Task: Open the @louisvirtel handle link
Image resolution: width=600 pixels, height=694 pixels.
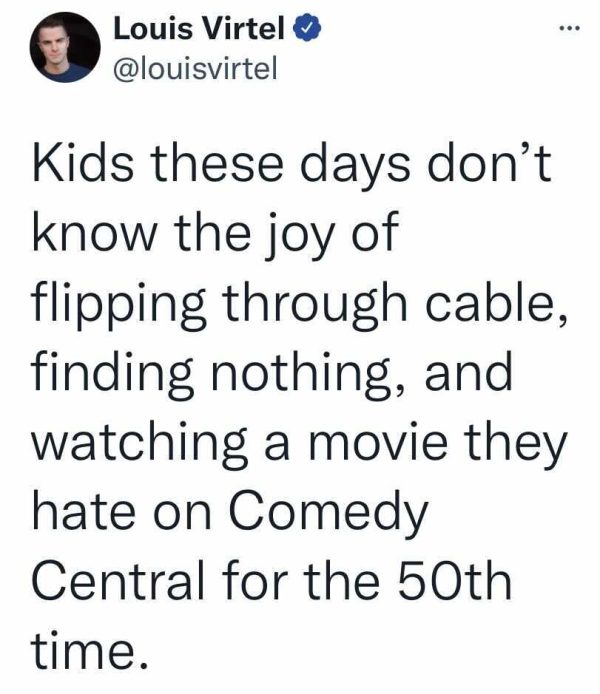Action: 196,68
